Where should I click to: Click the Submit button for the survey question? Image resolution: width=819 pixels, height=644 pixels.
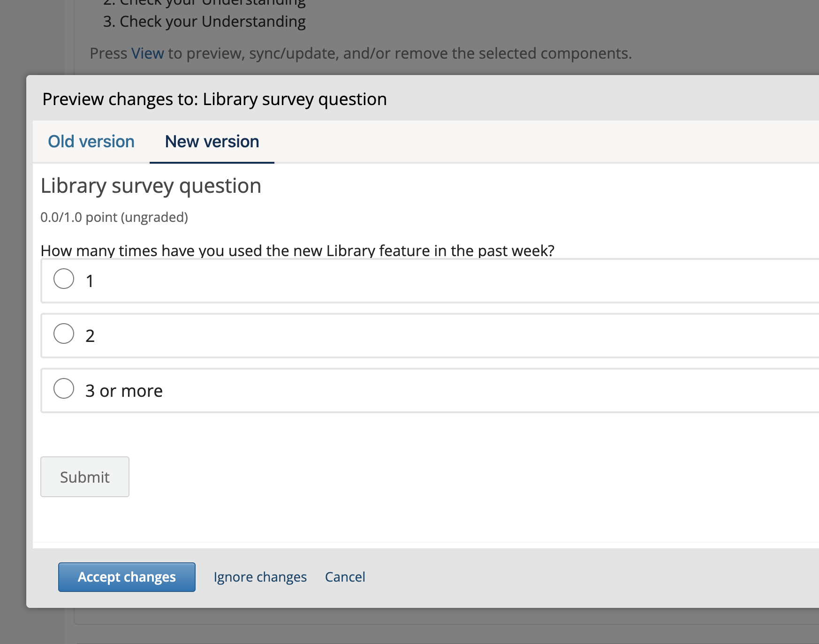[x=84, y=477]
